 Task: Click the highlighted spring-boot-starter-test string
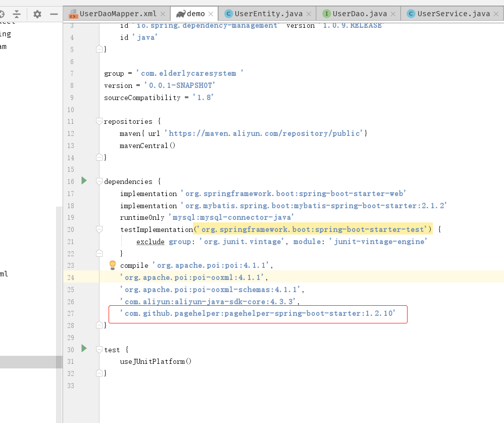[x=314, y=229]
